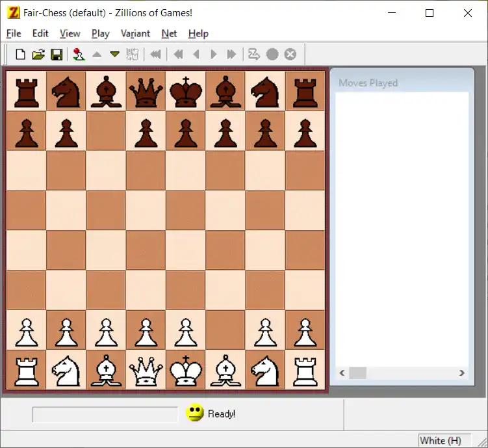The image size is (488, 448).
Task: Select the white queen piece
Action: click(146, 371)
